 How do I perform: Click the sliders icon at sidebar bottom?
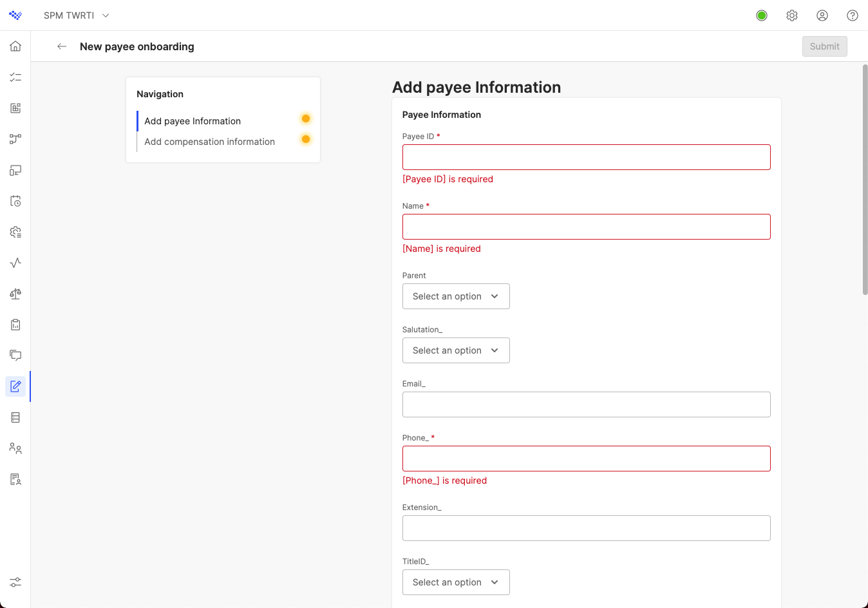pyautogui.click(x=15, y=582)
